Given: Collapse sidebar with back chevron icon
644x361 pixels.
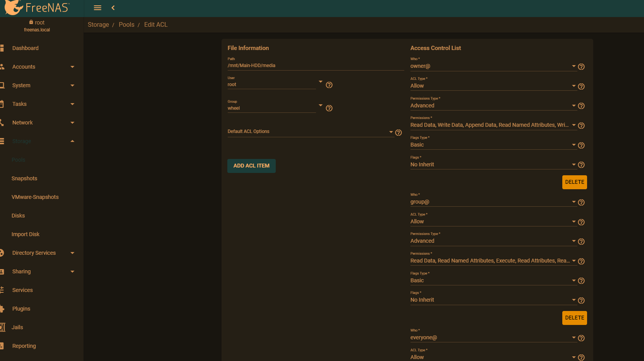Looking at the screenshot, I should 113,8.
